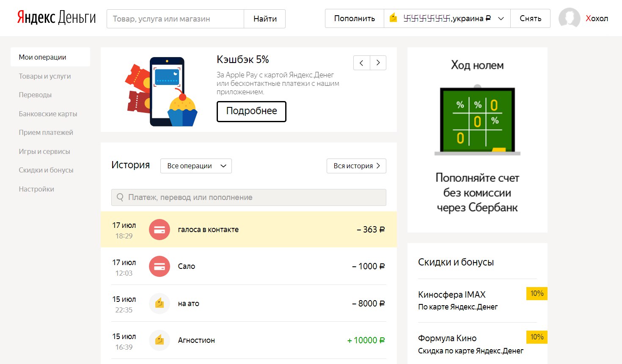
Task: Click the Подробнее button
Action: (251, 111)
